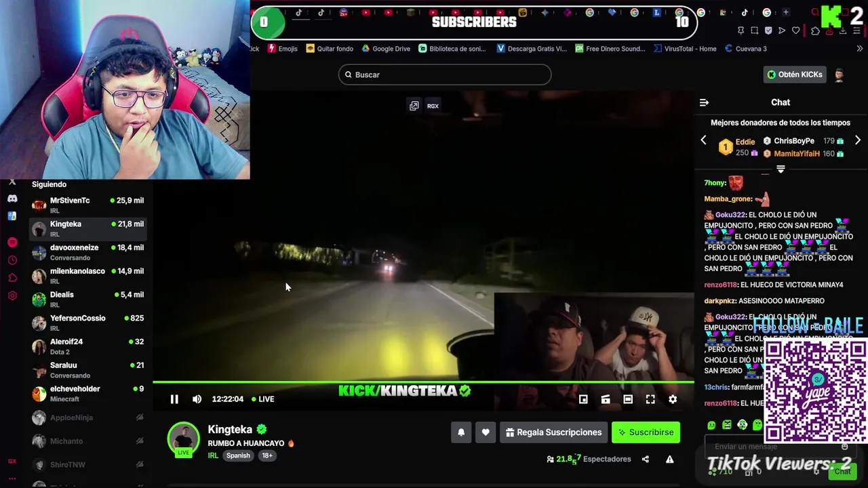Open YefersonCossio channel from sidebar

click(x=88, y=323)
